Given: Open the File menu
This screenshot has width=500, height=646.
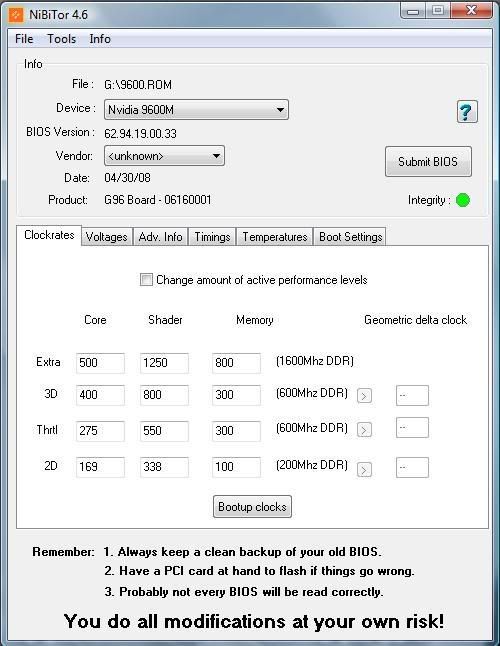Looking at the screenshot, I should [24, 39].
